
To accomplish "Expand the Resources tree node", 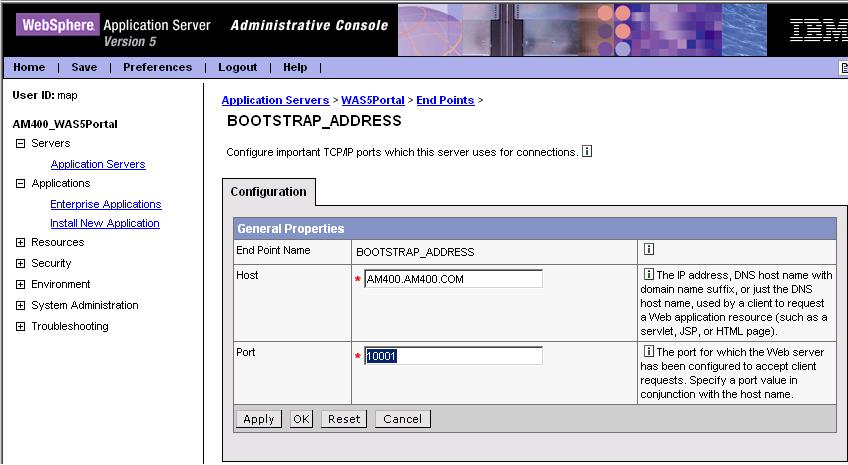I will [x=21, y=242].
